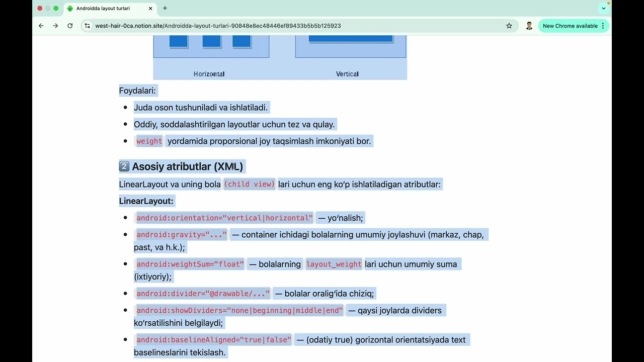The width and height of the screenshot is (644, 362).
Task: Click the number 2 emoji heading icon
Action: 124,166
